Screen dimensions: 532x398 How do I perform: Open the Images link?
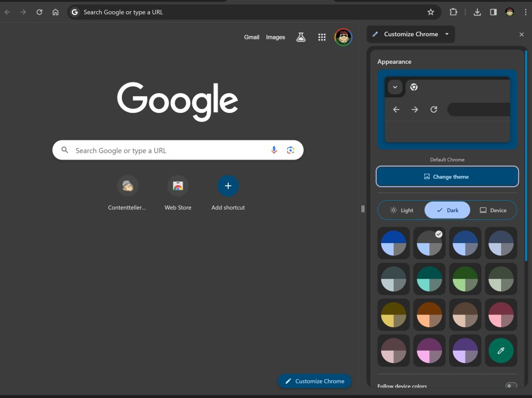click(275, 37)
